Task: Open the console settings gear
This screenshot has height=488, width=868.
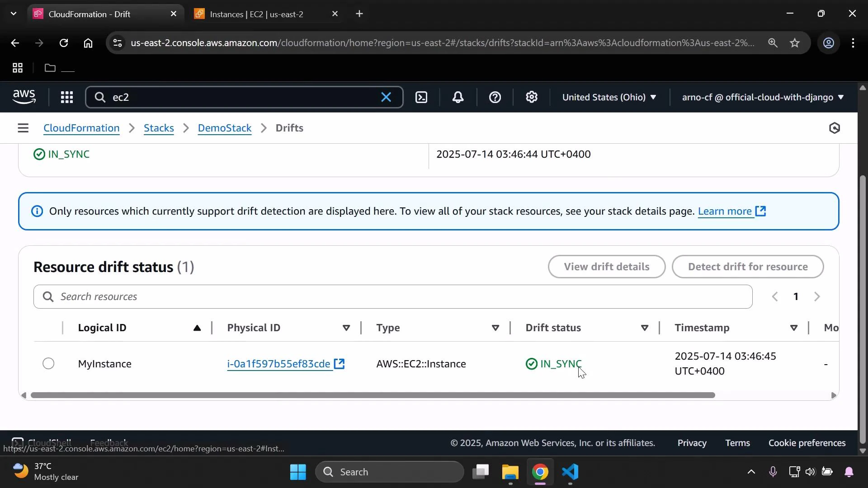Action: click(532, 97)
